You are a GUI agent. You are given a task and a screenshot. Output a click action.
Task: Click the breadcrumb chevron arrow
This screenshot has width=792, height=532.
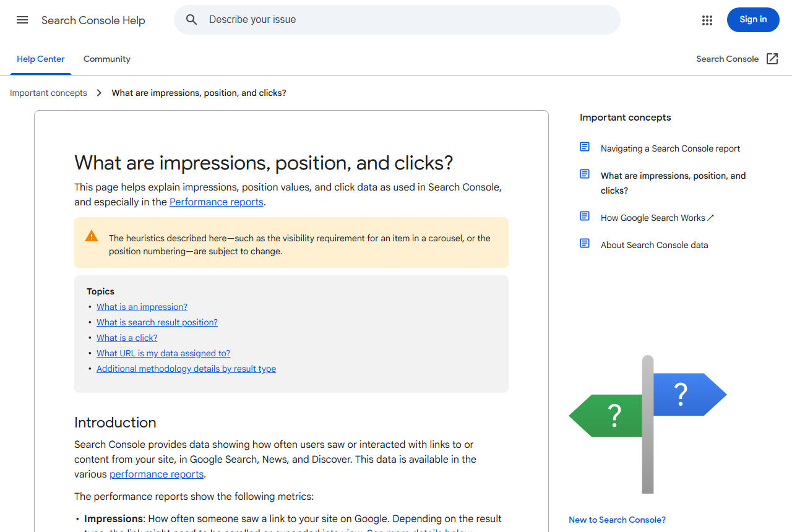pos(99,93)
